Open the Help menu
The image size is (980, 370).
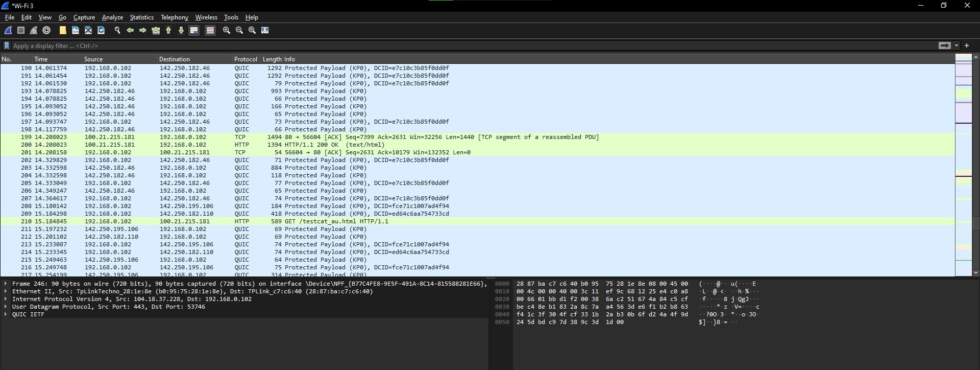(252, 17)
